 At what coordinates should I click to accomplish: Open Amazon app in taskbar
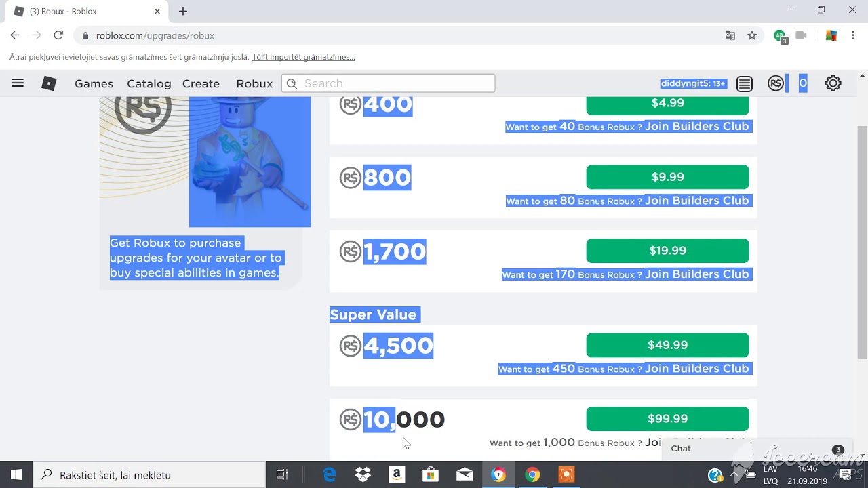(397, 475)
